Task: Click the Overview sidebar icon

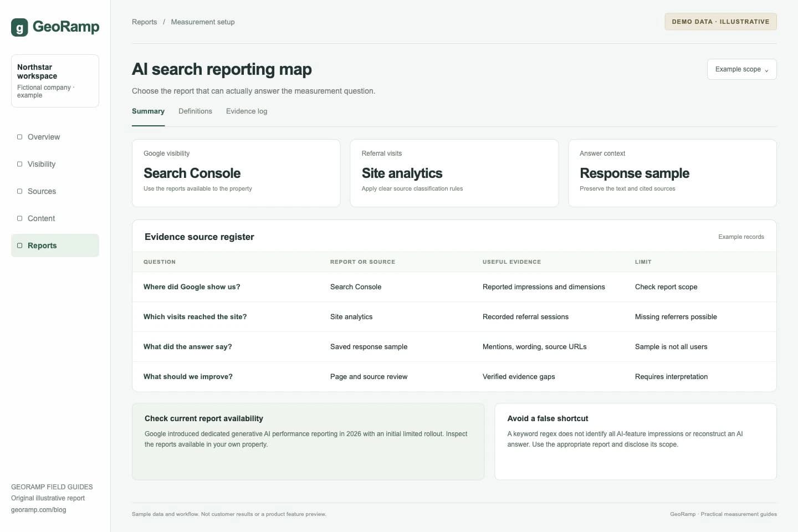Action: click(x=20, y=137)
